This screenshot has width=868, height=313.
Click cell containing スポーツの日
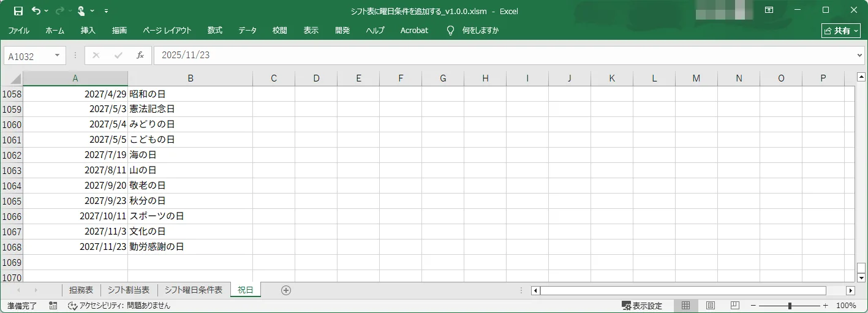click(x=191, y=217)
